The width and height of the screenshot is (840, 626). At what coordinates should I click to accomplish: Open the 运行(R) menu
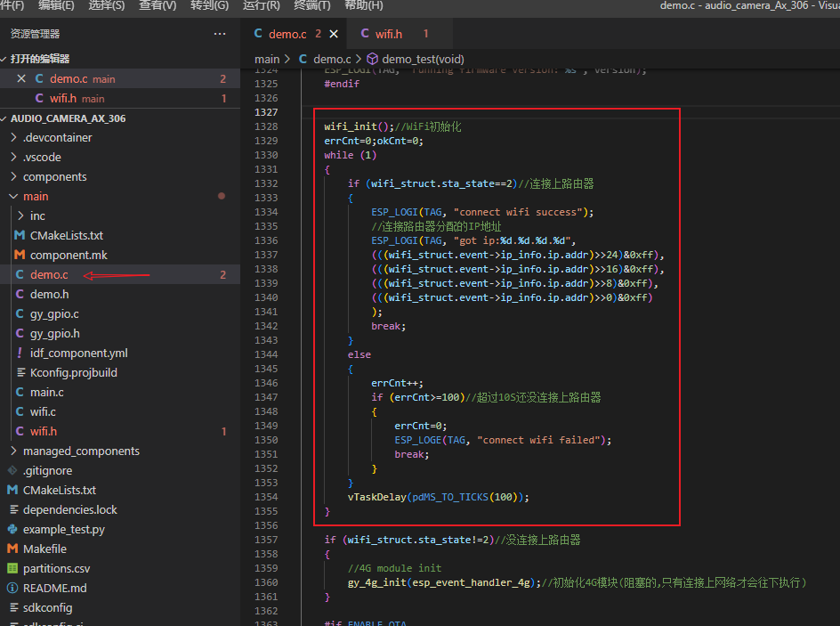[261, 5]
